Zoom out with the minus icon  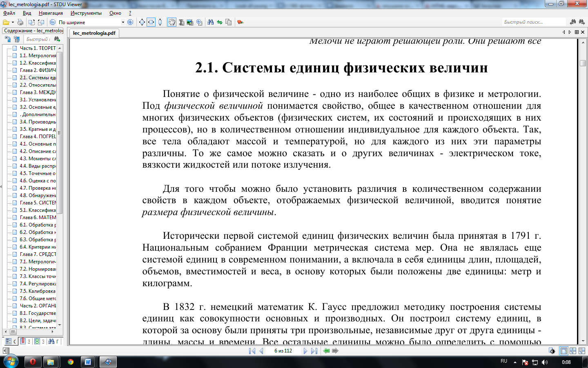52,22
